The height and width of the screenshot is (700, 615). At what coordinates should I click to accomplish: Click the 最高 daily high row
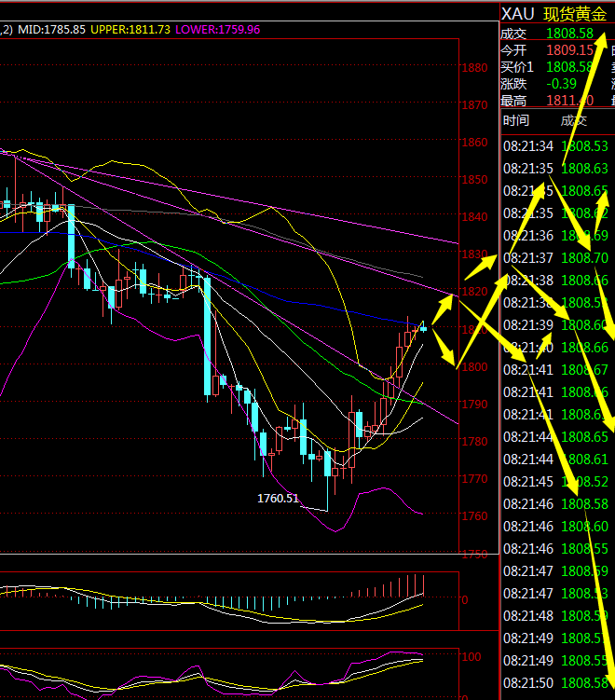(550, 101)
